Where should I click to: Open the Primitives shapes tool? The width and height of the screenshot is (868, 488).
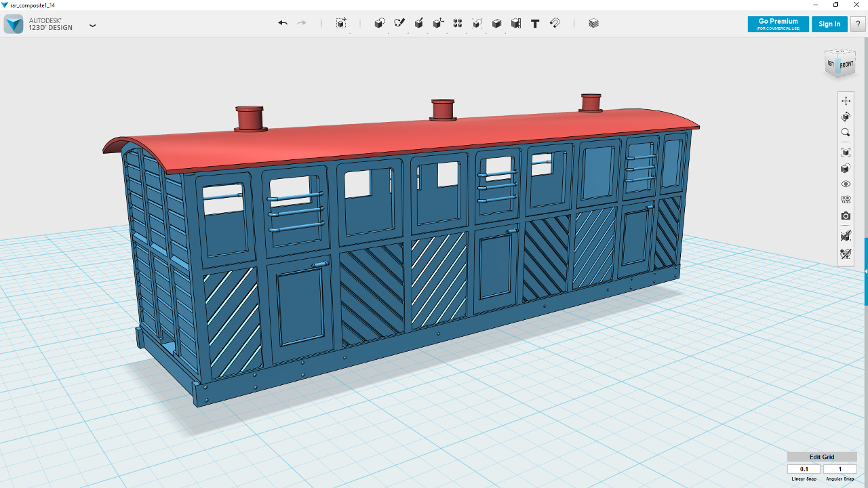380,23
